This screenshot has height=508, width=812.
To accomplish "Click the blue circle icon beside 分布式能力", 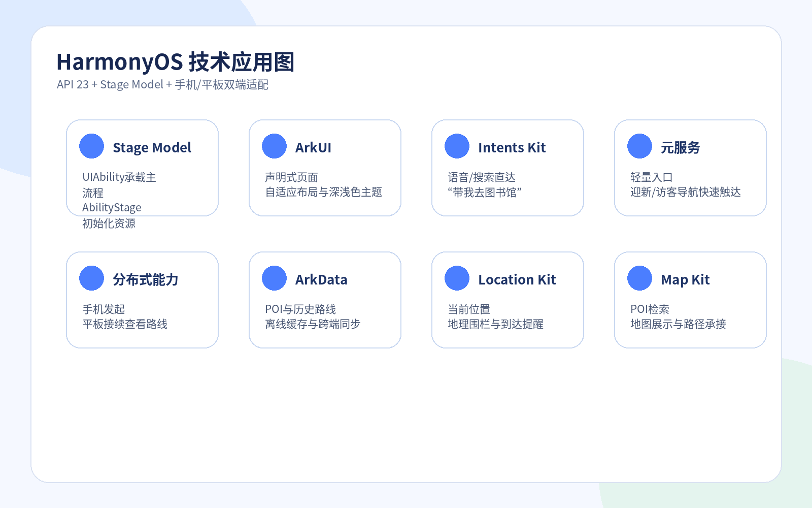I will pyautogui.click(x=92, y=278).
